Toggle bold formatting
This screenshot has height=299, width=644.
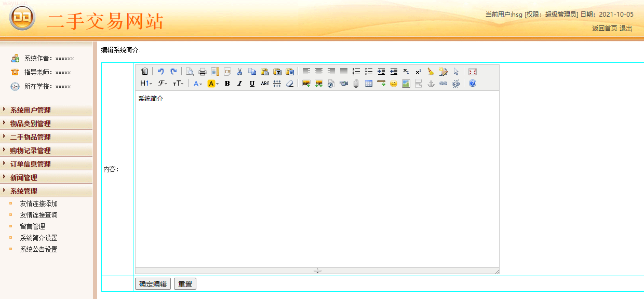[227, 84]
